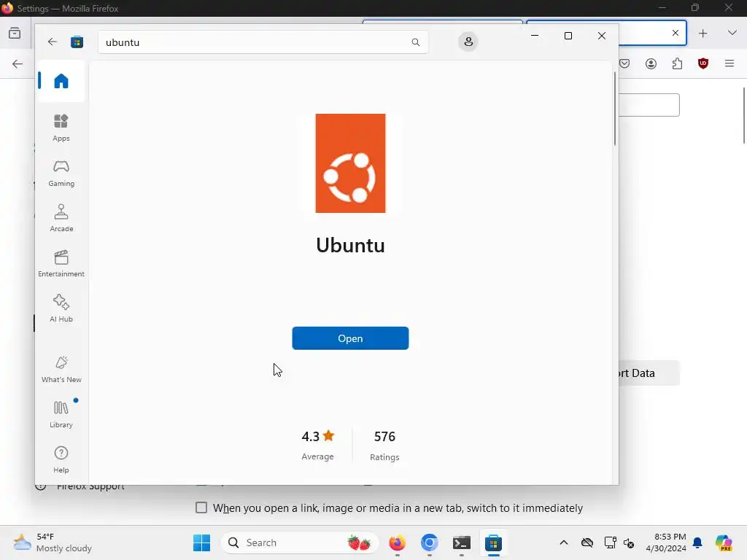Close the active Firefox tab
747x560 pixels.
click(675, 33)
